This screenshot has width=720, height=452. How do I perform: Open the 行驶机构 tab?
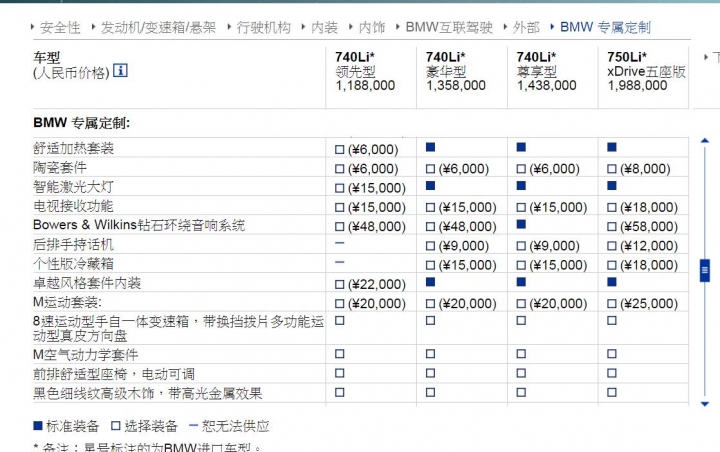click(x=264, y=28)
